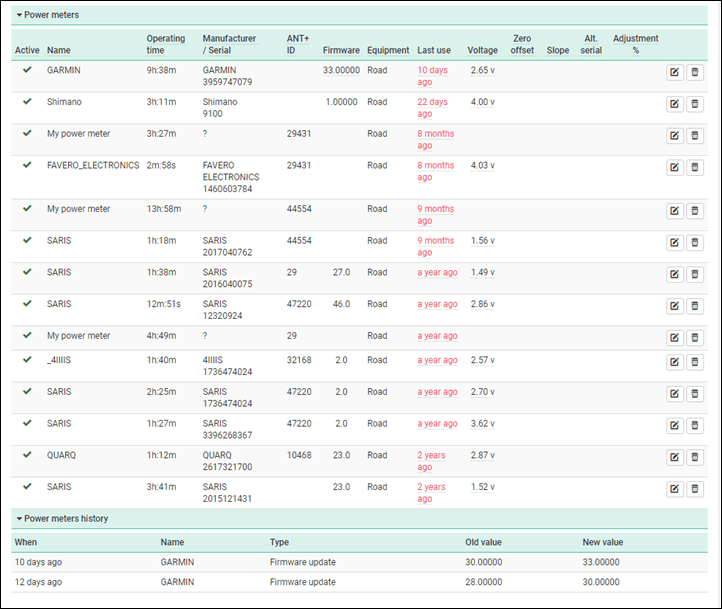The image size is (722, 609).
Task: Edit My power meter with operating time 4h:49m
Action: tap(675, 338)
